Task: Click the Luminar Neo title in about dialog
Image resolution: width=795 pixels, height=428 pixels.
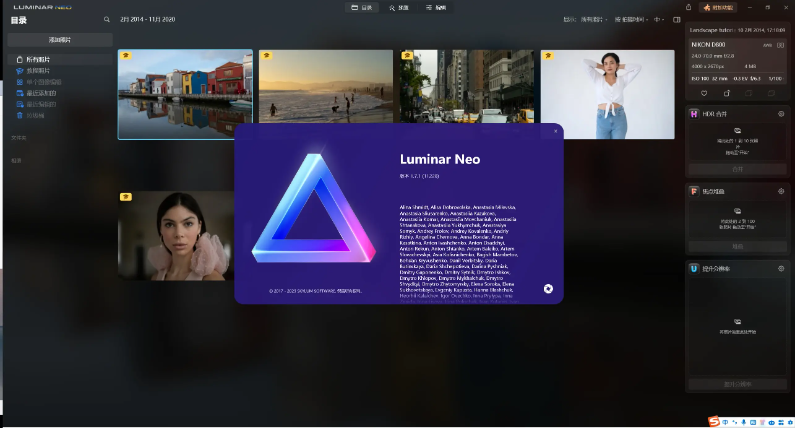Action: pos(440,159)
